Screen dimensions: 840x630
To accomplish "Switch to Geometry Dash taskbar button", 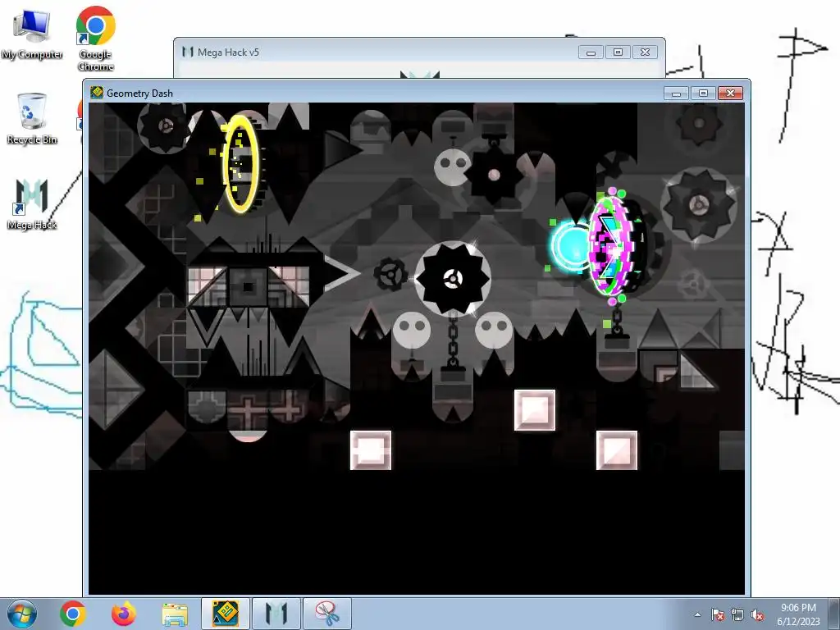I will click(x=225, y=614).
